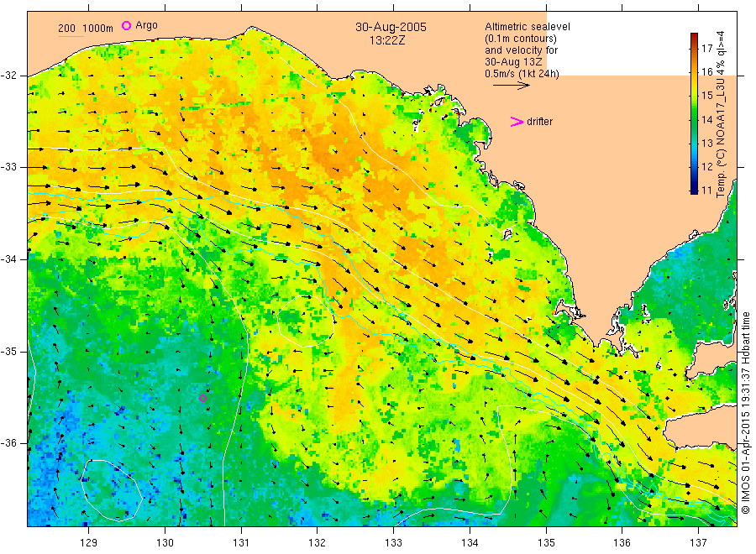Click the '13:22Z' time text
This screenshot has width=756, height=554.
[387, 40]
